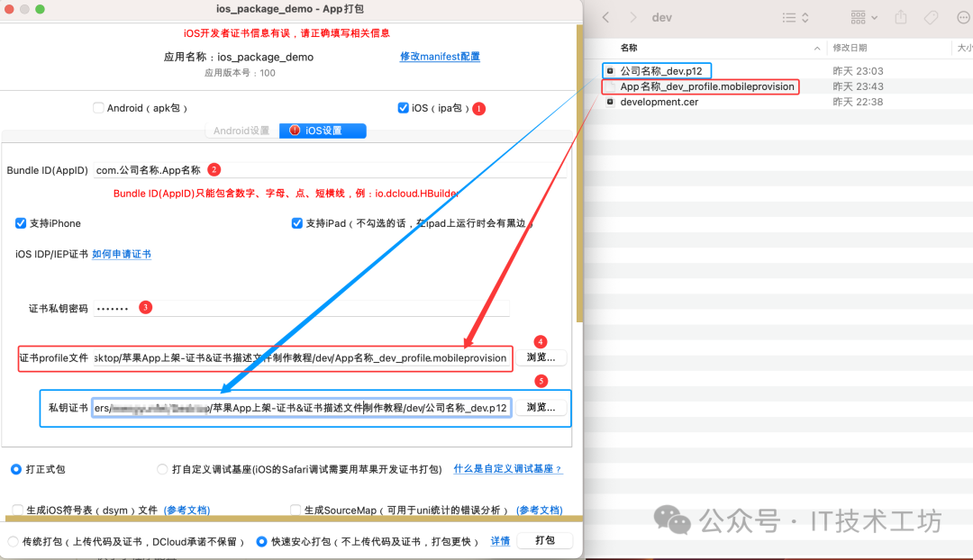
Task: Click Finder's forward navigation arrow
Action: 632,16
